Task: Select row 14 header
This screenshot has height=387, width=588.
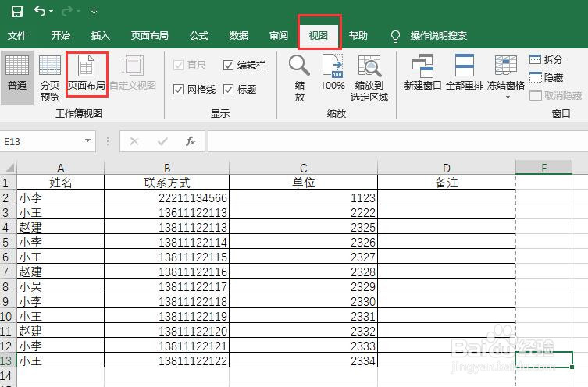Action: coord(9,375)
